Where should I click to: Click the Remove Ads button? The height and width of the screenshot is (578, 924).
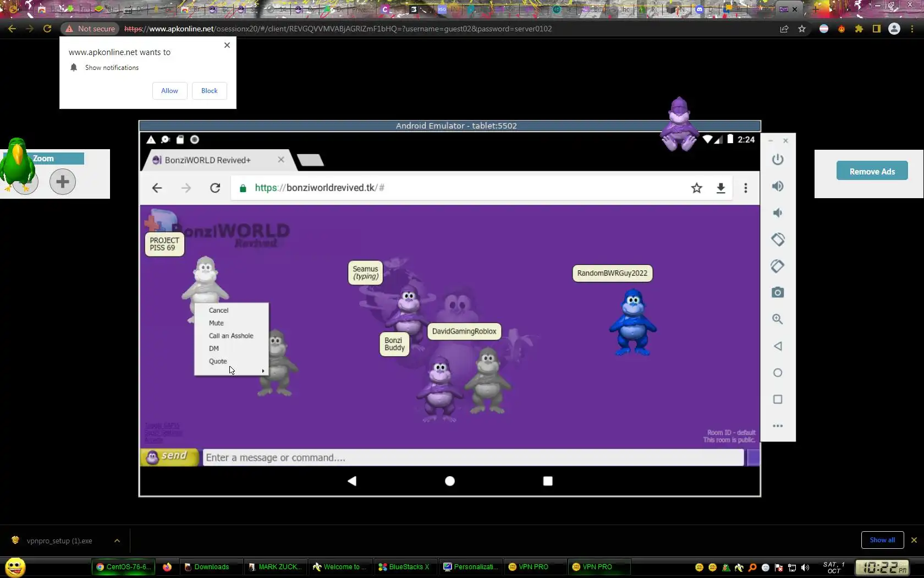[872, 172]
